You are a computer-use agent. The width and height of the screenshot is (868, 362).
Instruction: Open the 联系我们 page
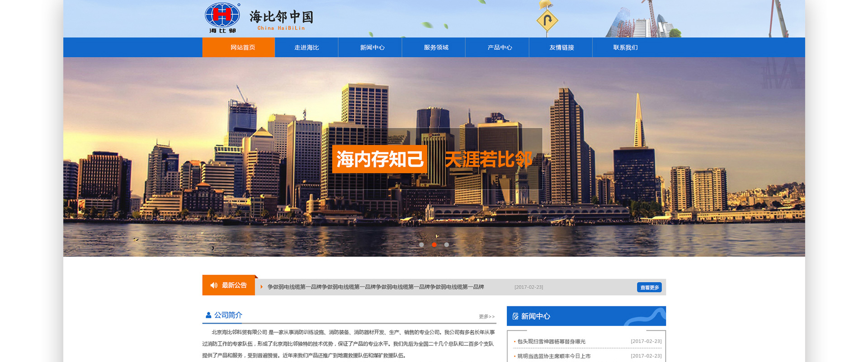tap(625, 48)
